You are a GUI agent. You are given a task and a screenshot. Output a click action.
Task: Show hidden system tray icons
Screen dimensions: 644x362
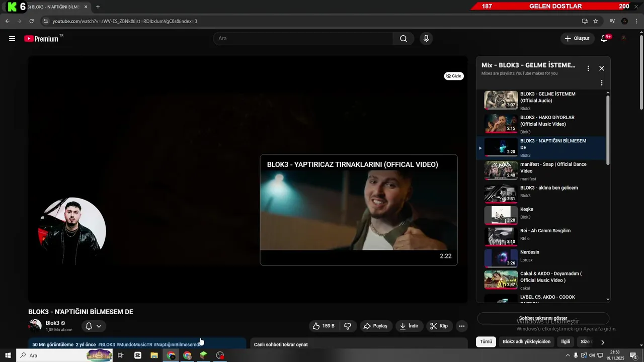pyautogui.click(x=568, y=355)
